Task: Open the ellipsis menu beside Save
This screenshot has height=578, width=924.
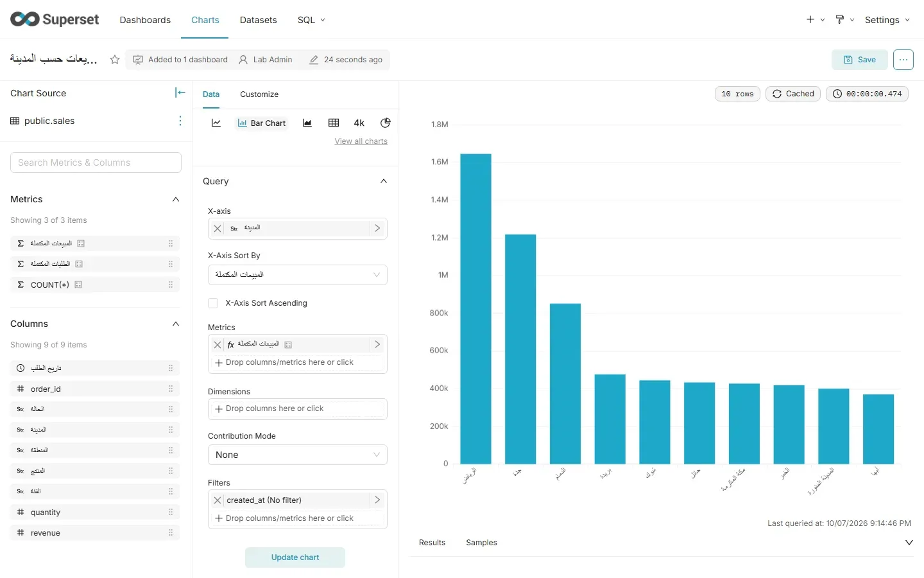Action: (x=903, y=60)
